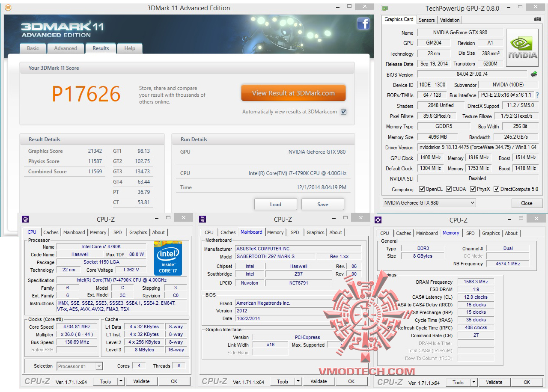Click Validate in the CPU-Z Mainboard window
This screenshot has height=392, width=548.
click(x=319, y=381)
